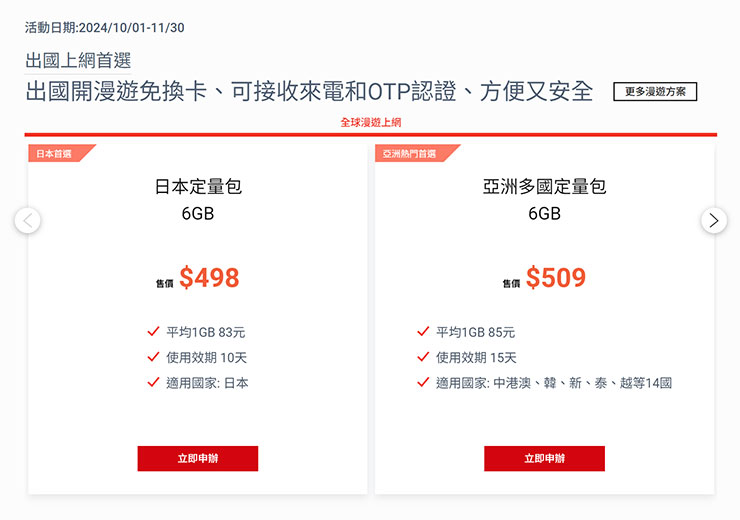The width and height of the screenshot is (740, 520).
Task: Apply for the 日本定量包 plan
Action: (x=198, y=458)
